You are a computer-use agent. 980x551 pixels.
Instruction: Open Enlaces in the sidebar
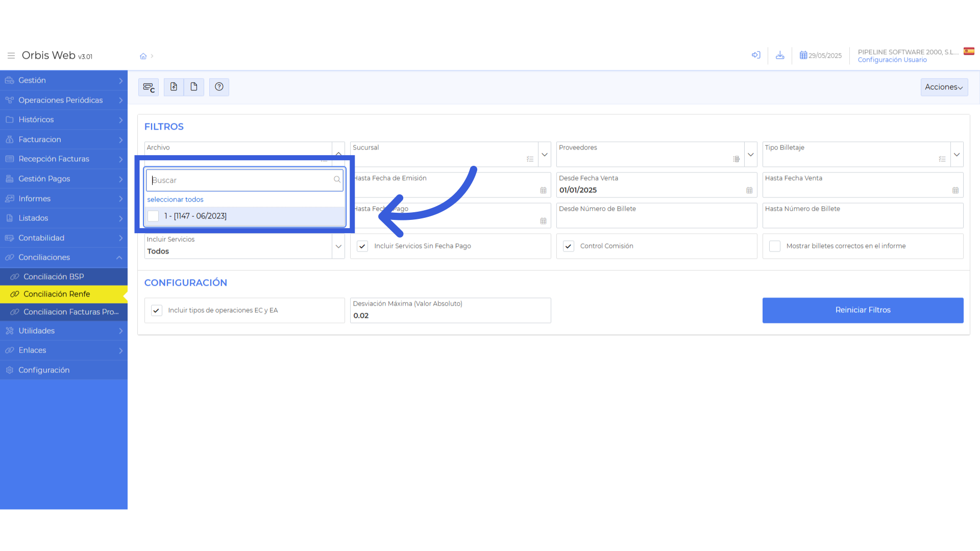64,350
